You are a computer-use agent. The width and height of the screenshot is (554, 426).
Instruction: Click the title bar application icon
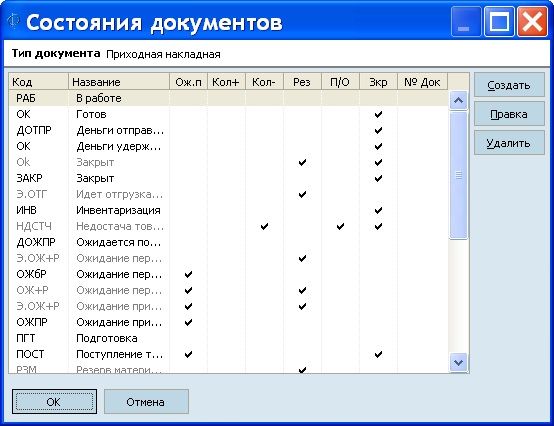tap(13, 21)
